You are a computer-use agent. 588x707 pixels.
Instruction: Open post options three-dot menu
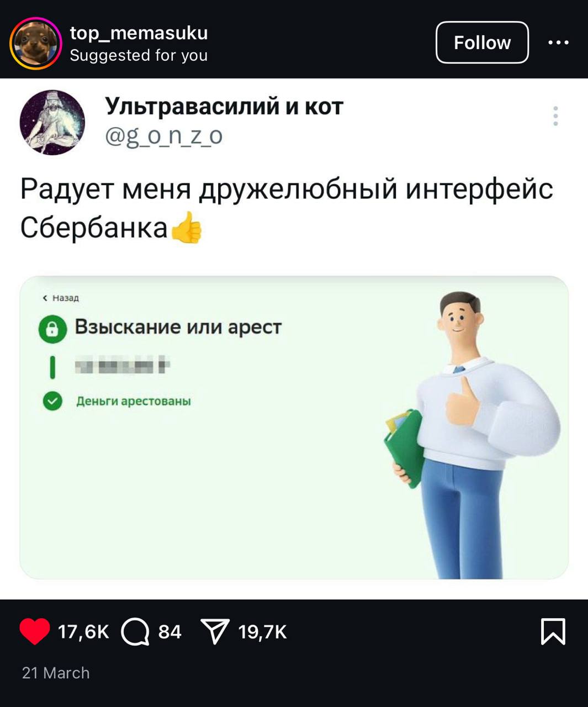pos(558,43)
